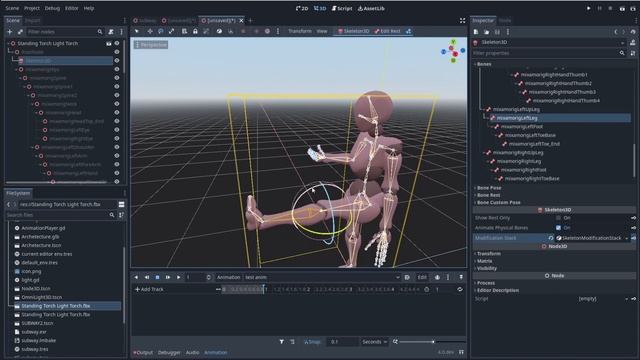Toggle the Snap button in animation editor
This screenshot has width=640, height=360.
click(x=312, y=342)
